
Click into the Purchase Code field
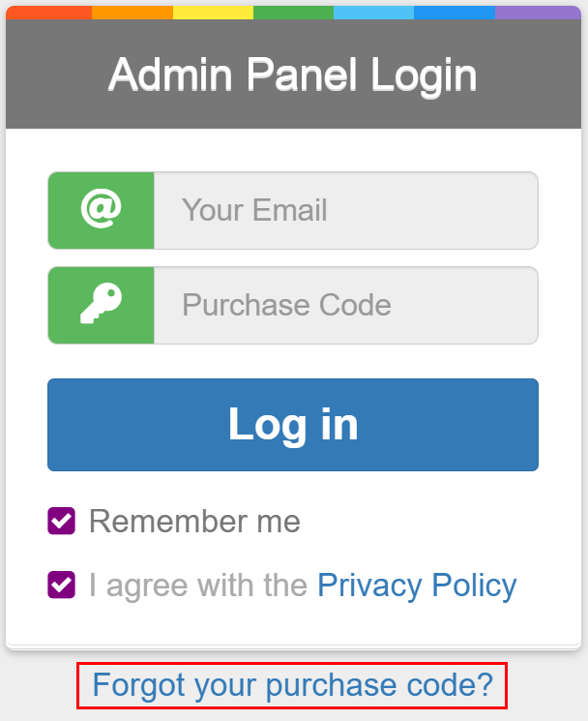coord(345,305)
